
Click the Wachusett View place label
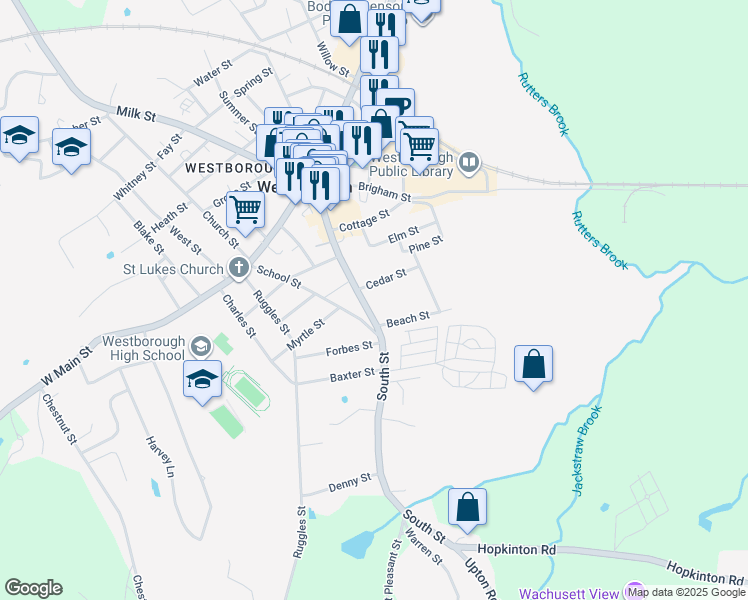point(569,594)
